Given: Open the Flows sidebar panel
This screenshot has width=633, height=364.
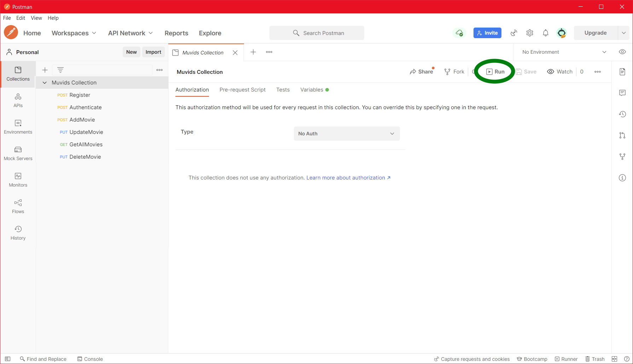Looking at the screenshot, I should 18,206.
